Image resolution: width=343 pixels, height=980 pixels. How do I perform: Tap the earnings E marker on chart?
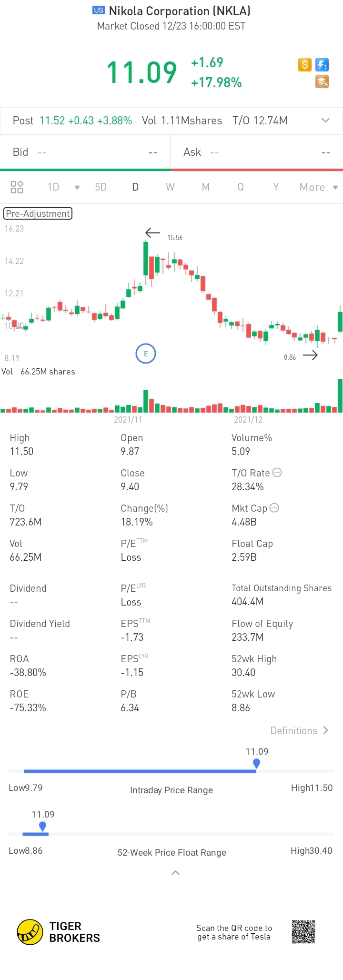click(x=146, y=354)
